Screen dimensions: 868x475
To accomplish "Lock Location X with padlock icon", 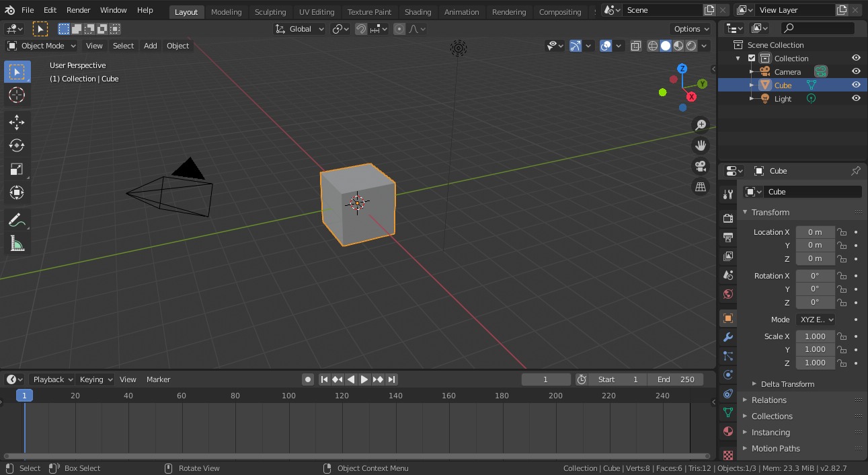I will tap(841, 232).
